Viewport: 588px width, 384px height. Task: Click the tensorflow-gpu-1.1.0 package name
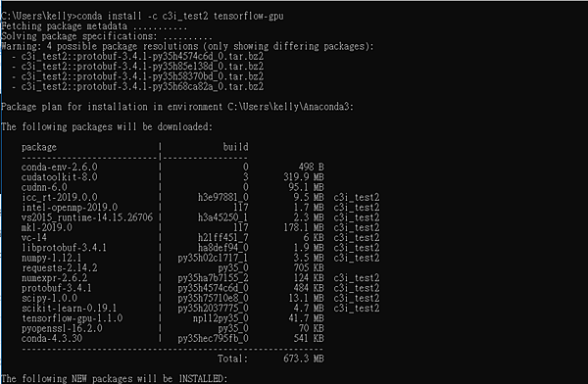point(72,318)
